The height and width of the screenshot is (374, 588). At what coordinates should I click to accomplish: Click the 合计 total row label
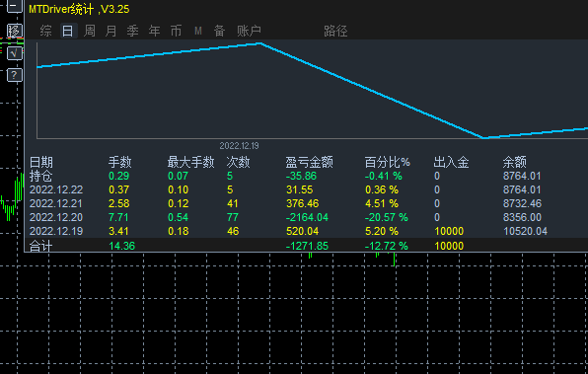(40, 246)
